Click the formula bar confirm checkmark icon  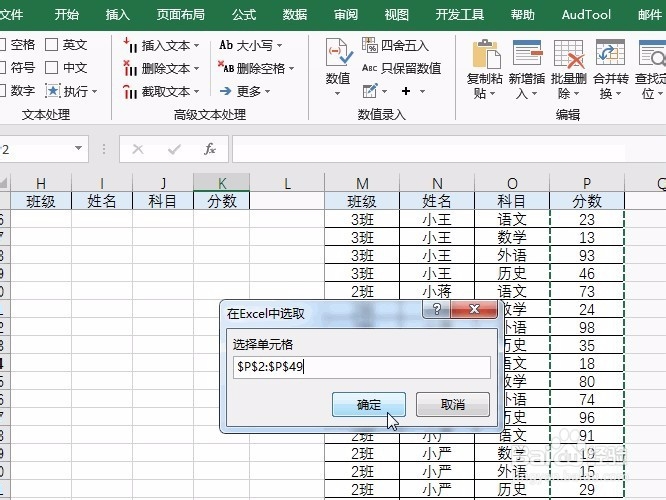click(x=174, y=149)
